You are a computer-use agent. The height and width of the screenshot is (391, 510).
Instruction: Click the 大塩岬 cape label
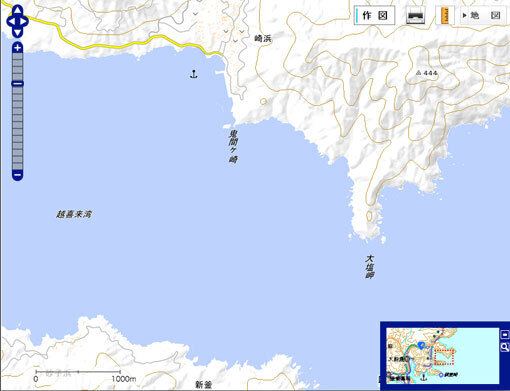(x=369, y=267)
